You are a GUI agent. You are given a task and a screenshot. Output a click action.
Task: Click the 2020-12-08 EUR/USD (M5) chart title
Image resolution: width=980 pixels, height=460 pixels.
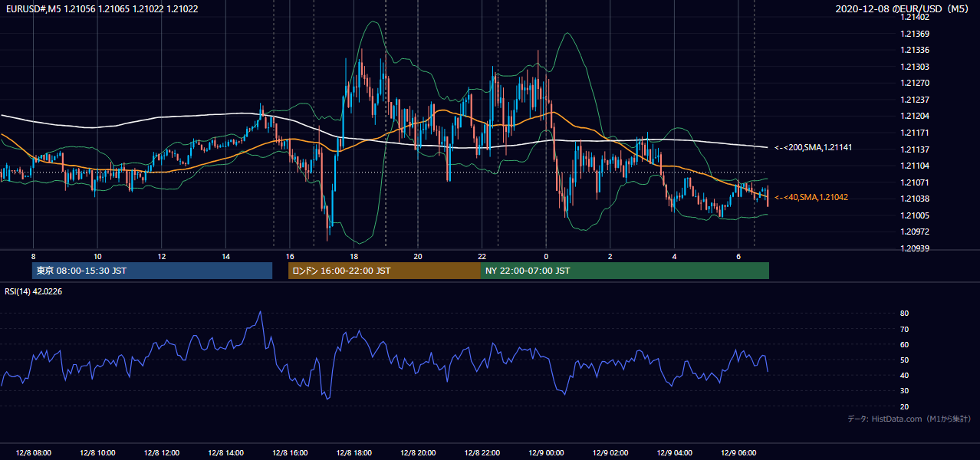[903, 9]
